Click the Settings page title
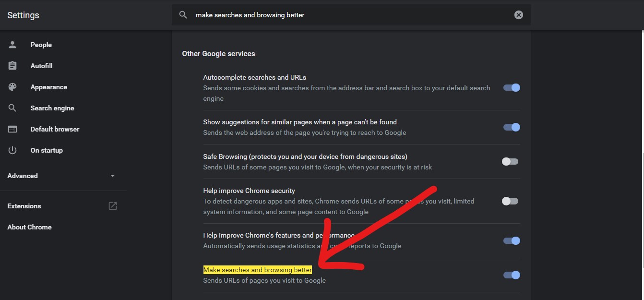This screenshot has width=644, height=300. coord(23,15)
